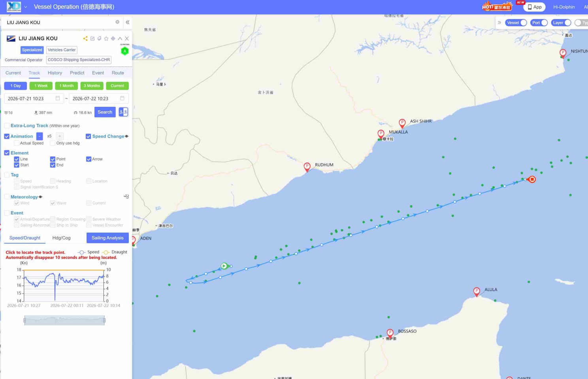Screen dimensions: 588x379
Task: Open the Route tab
Action: pyautogui.click(x=118, y=73)
